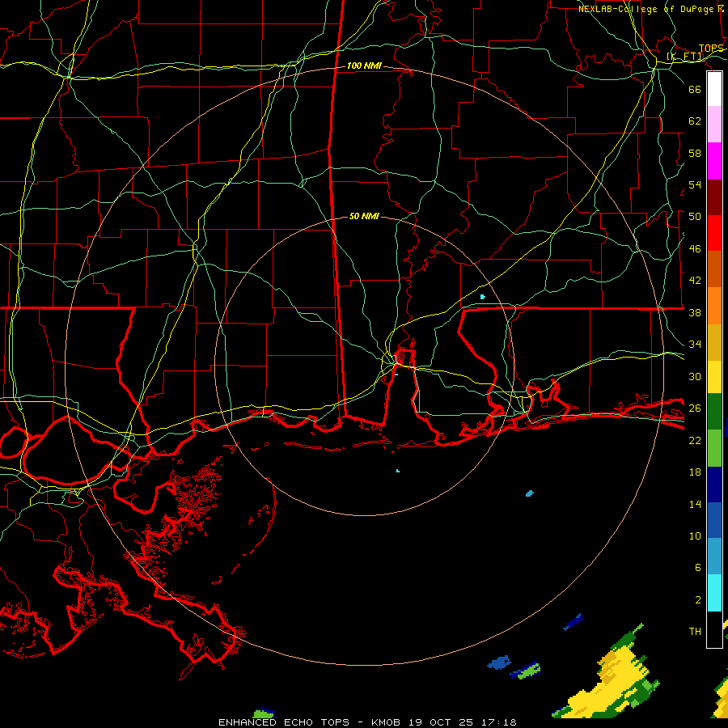The height and width of the screenshot is (728, 728).
Task: Click the "TOPS" legend heading
Action: point(711,49)
